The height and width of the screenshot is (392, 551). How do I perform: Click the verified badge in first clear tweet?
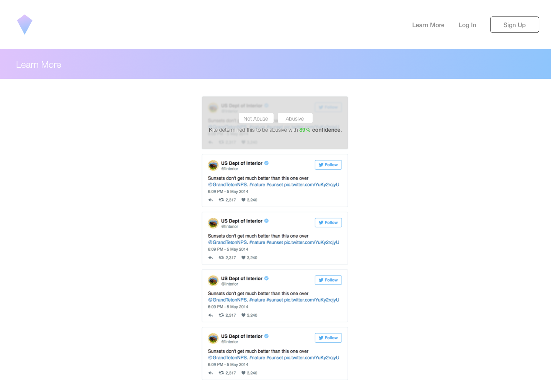[x=266, y=163]
